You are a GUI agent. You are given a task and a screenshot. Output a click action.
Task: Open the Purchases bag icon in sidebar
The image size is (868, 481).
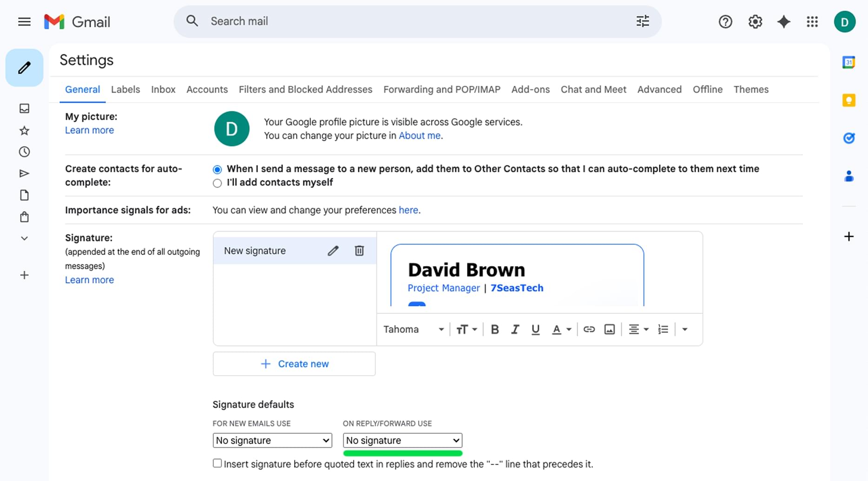(x=24, y=217)
